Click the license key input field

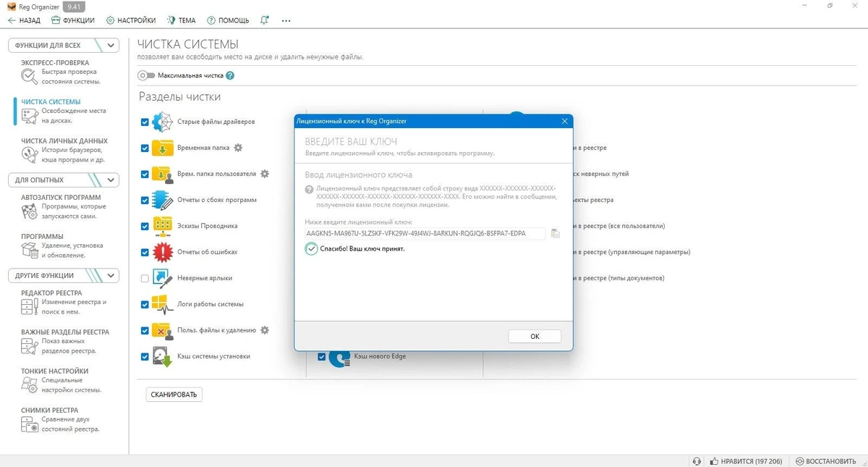click(425, 233)
